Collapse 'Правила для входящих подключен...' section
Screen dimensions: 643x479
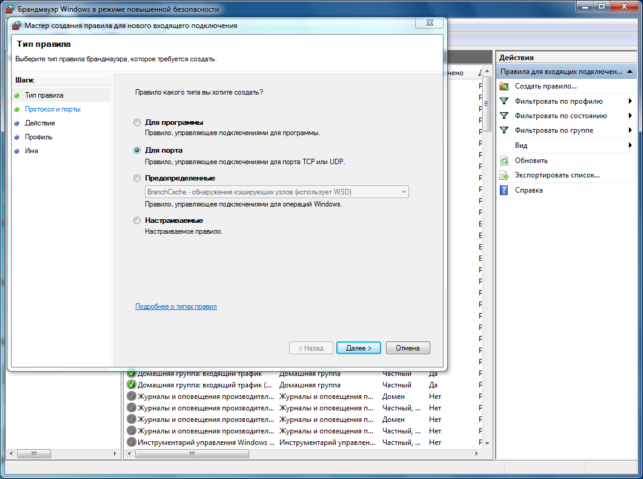coord(630,72)
